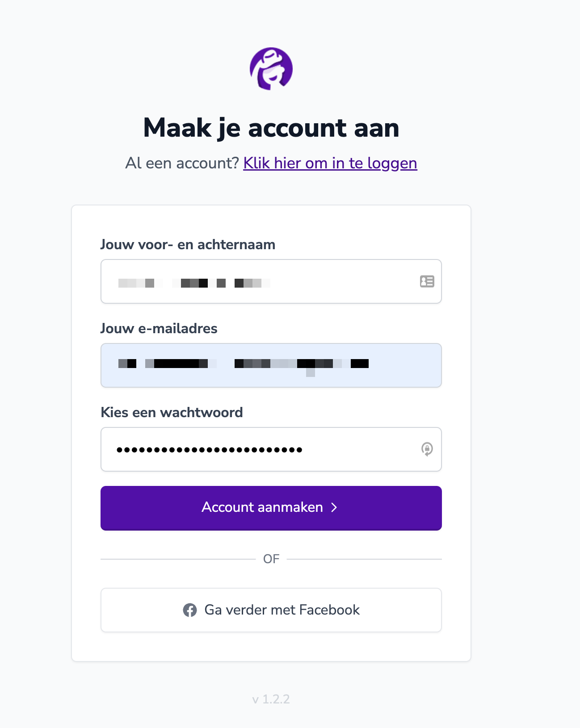Click the 'Jouw voor- en achternaam' label
Viewport: 580px width, 728px height.
point(188,244)
